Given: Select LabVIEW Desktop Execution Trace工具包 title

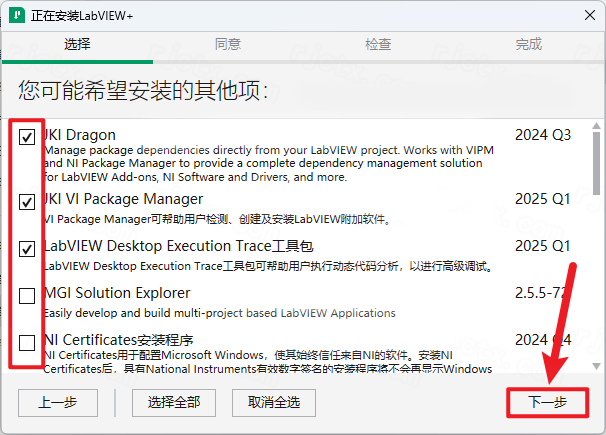Looking at the screenshot, I should pyautogui.click(x=178, y=246).
